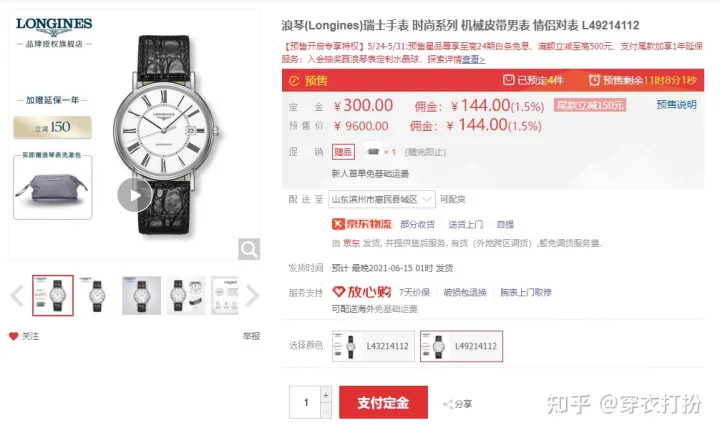Screen dimensions: 720x433
Task: Click the 分享 share icon
Action: tap(448, 404)
